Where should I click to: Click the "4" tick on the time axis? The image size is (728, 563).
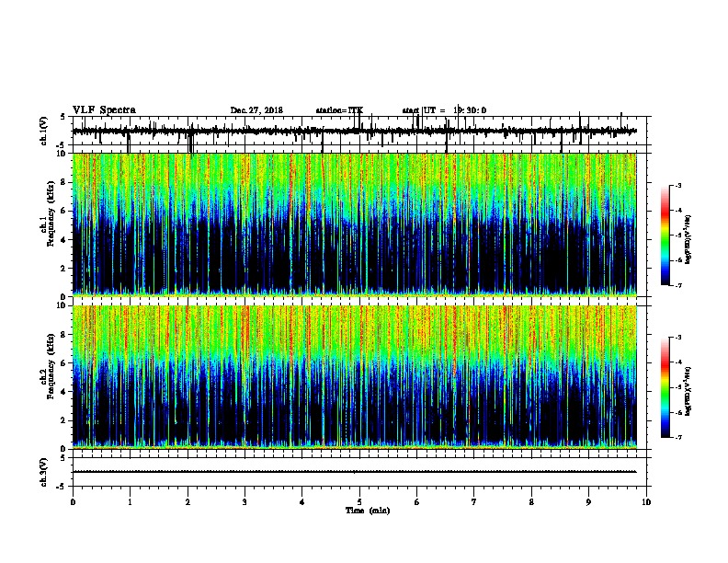coord(302,502)
